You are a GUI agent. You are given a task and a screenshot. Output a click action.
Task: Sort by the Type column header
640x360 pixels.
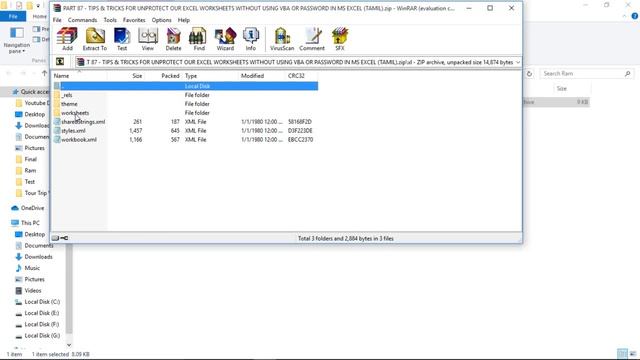point(210,76)
